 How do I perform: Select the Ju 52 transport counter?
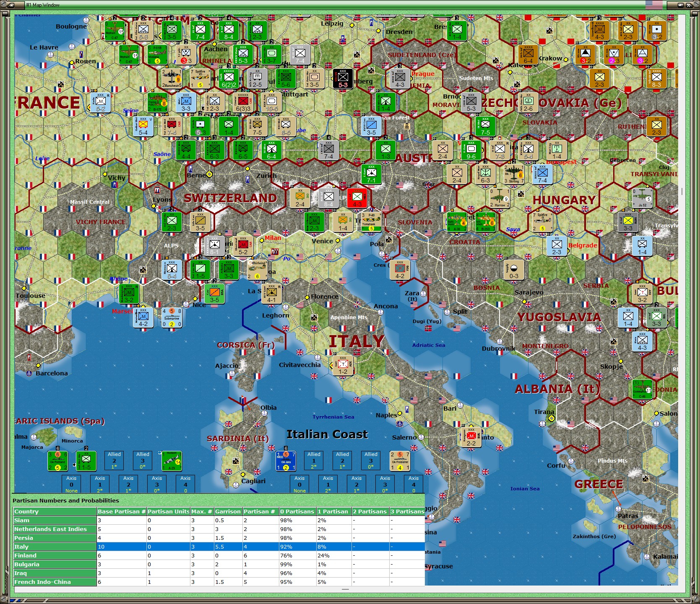[642, 198]
